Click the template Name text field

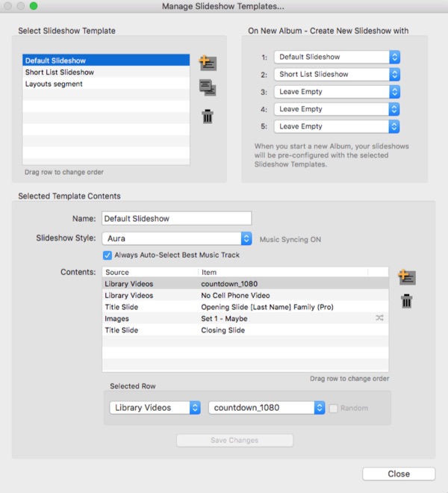(x=176, y=219)
